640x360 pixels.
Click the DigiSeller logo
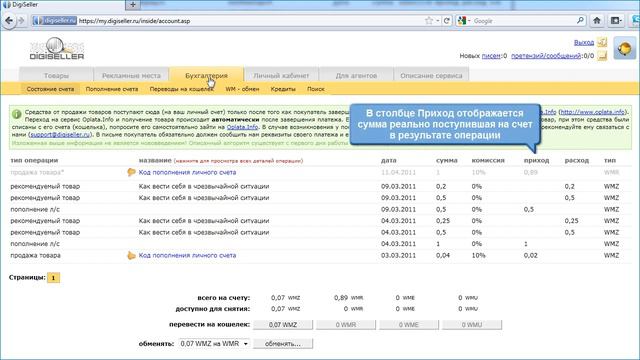pos(57,48)
